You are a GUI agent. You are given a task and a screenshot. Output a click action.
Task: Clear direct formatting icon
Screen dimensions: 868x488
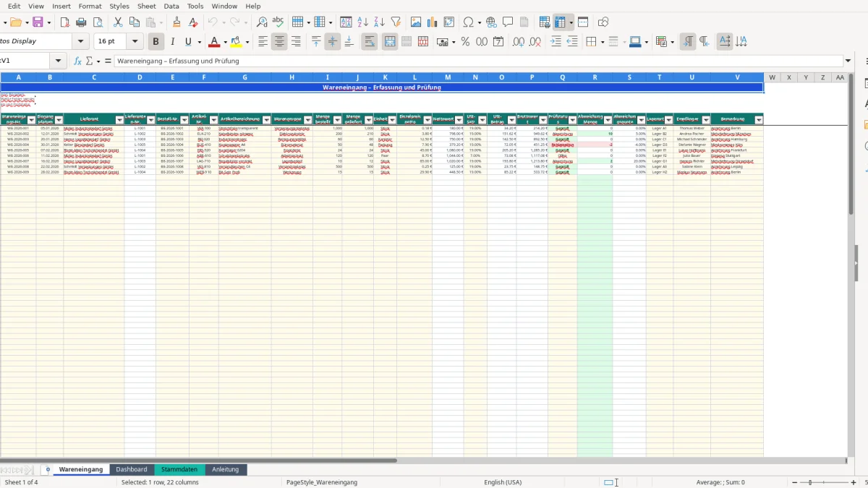coord(193,22)
